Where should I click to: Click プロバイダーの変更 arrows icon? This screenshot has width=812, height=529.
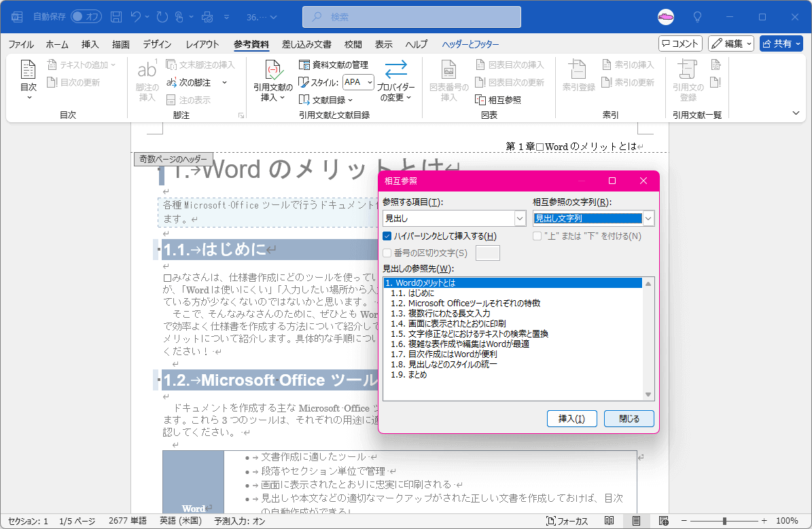[396, 69]
